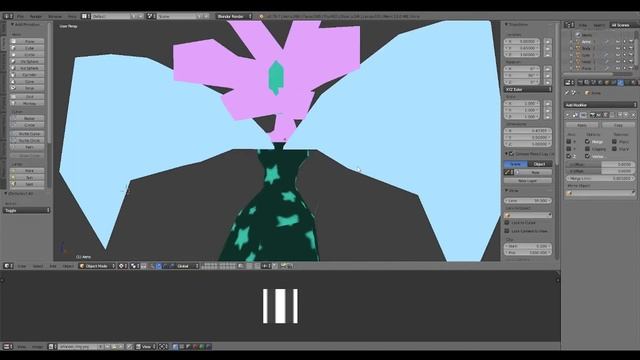Click the Nurbs Curve icon
Image resolution: width=640 pixels, height=360 pixels.
[13, 134]
